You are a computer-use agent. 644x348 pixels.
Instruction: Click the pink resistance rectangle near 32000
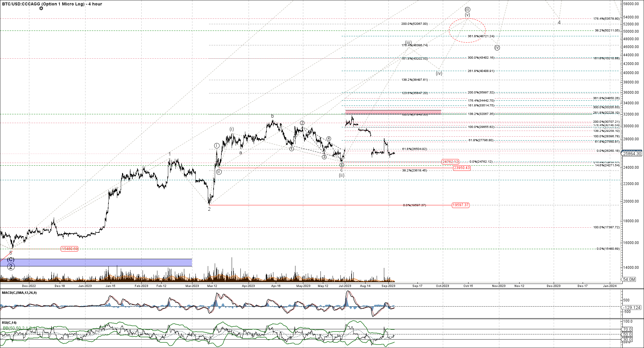[393, 112]
